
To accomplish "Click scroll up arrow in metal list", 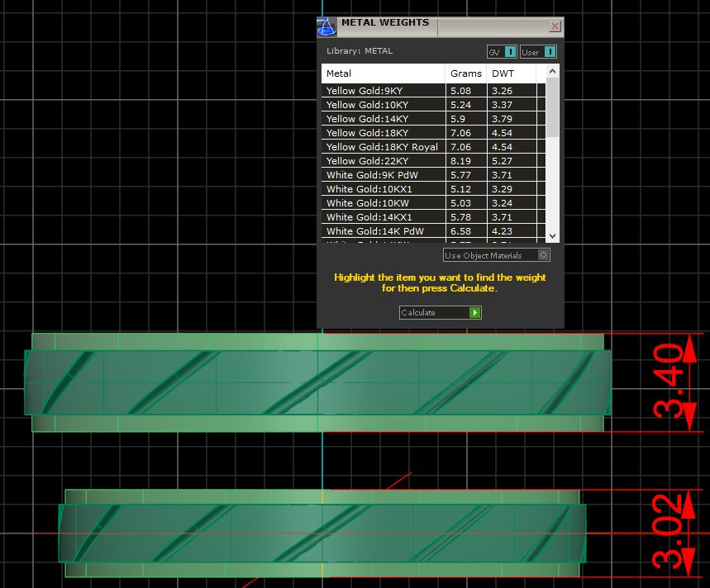I will 552,71.
